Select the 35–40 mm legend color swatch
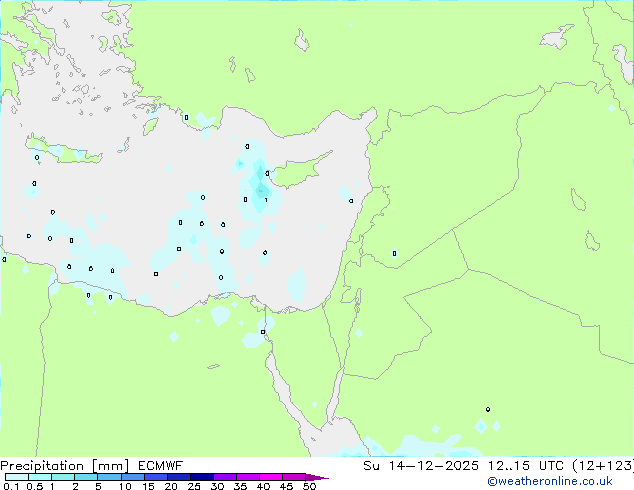Image resolution: width=634 pixels, height=490 pixels. click(248, 477)
